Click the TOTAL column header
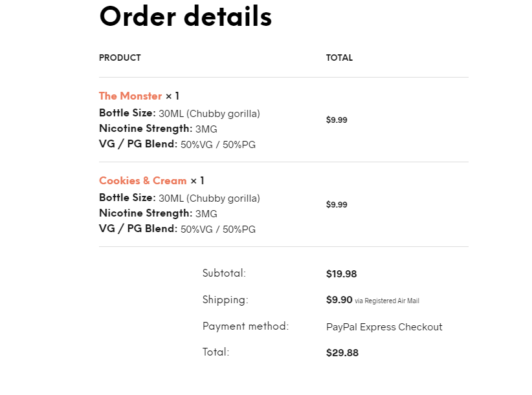The width and height of the screenshot is (532, 395). pyautogui.click(x=339, y=58)
